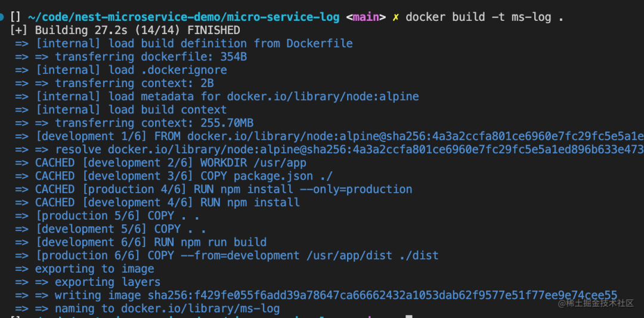This screenshot has height=318, width=644.
Task: Click 'exporting layers' line
Action: (88, 282)
